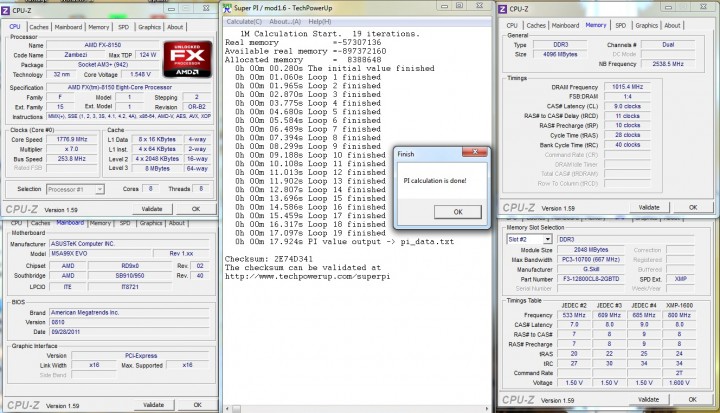The height and width of the screenshot is (413, 720).
Task: Open CPU tab in the Mainboard window
Action: 16,223
